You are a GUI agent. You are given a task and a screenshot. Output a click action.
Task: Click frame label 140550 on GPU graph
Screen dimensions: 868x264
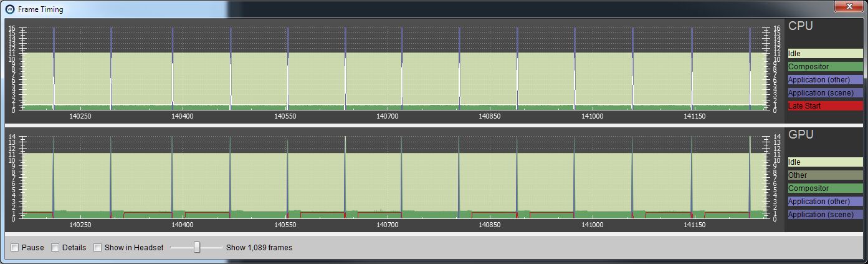point(285,225)
